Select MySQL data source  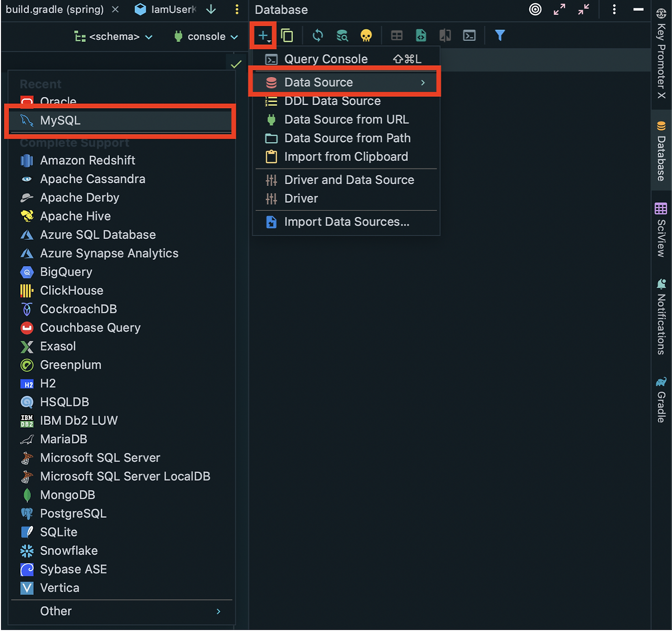pos(122,120)
